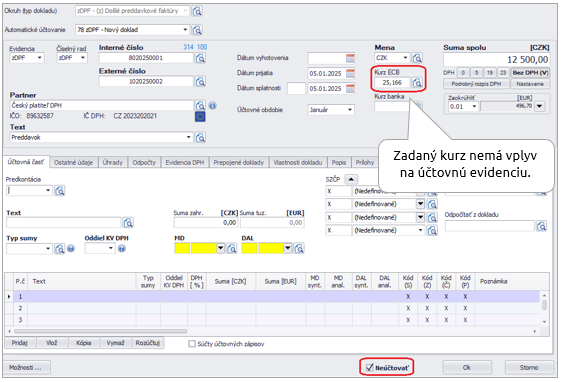Show info icon next to Oddiel KV DPH

tap(122, 248)
